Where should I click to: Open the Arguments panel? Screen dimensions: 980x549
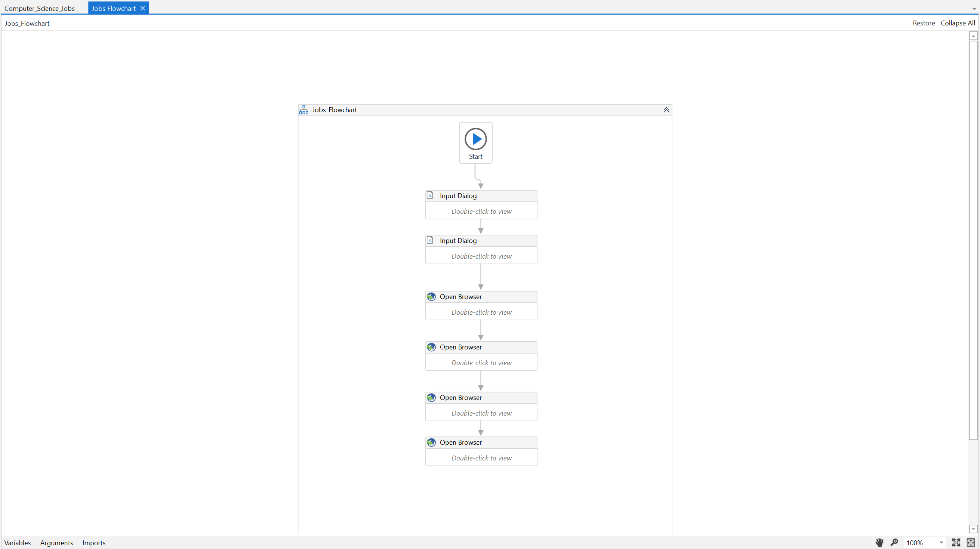tap(56, 543)
